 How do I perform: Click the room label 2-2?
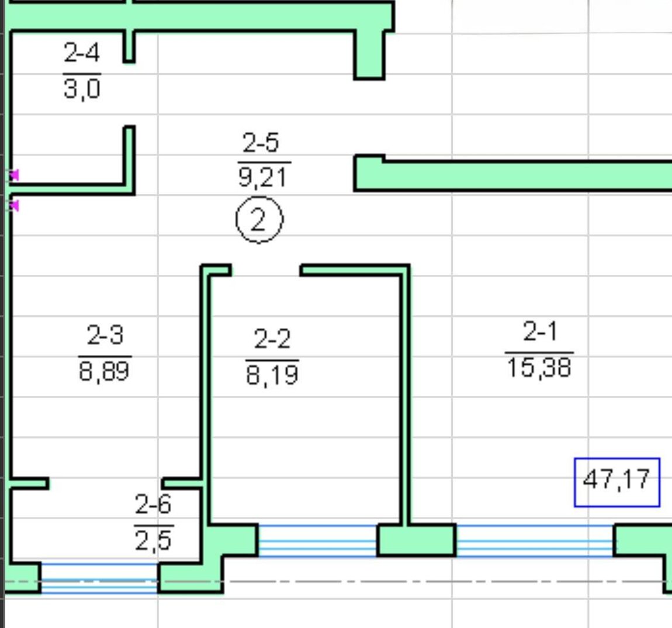272,339
